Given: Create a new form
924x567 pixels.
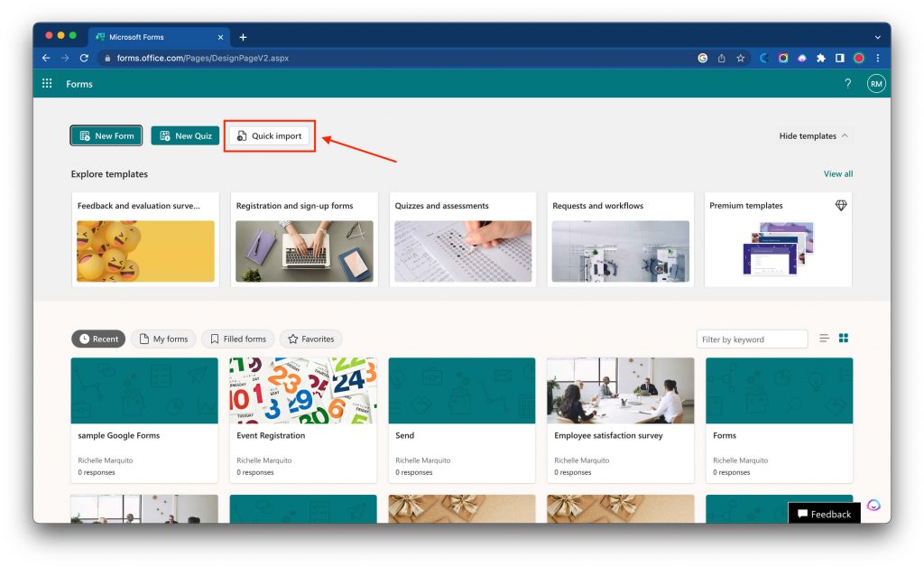Looking at the screenshot, I should point(106,135).
